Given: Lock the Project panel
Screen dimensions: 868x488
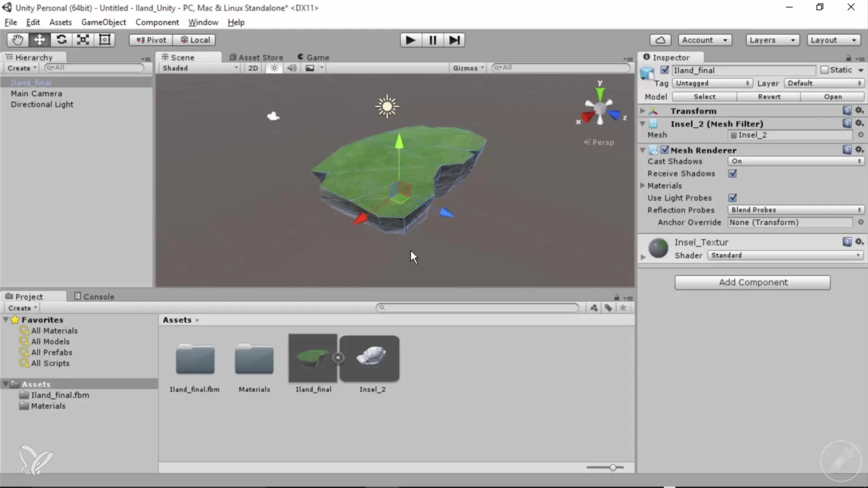Looking at the screenshot, I should (x=616, y=297).
